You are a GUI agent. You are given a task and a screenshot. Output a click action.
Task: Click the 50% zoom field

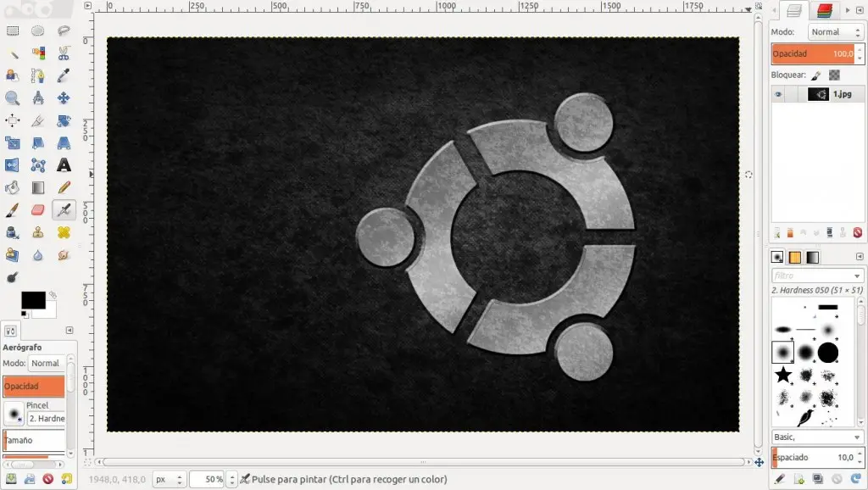pos(208,480)
